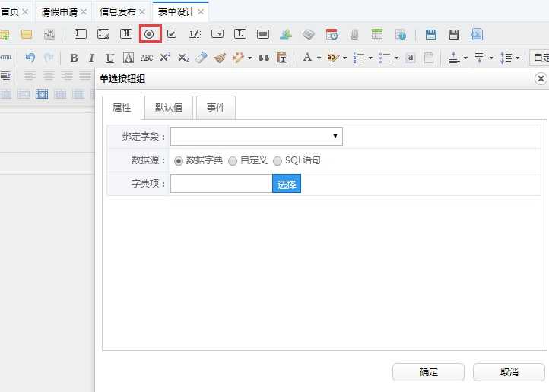Click the character border A icon
Image resolution: width=549 pixels, height=392 pixels.
pyautogui.click(x=129, y=58)
